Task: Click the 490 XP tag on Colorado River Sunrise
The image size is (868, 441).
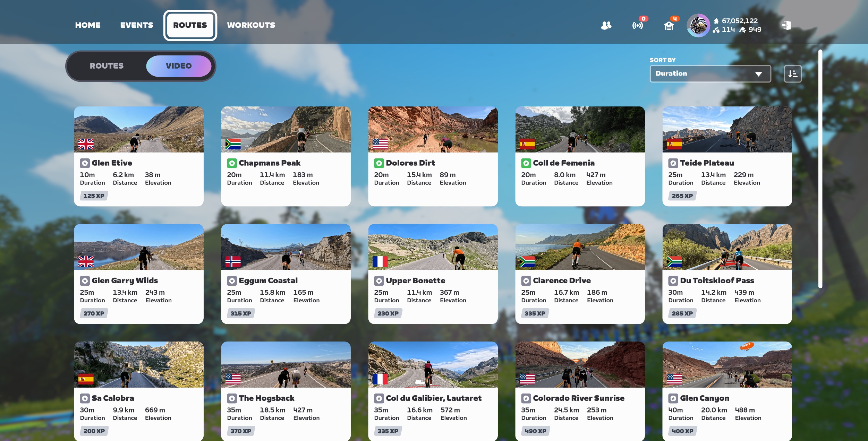Action: point(535,431)
